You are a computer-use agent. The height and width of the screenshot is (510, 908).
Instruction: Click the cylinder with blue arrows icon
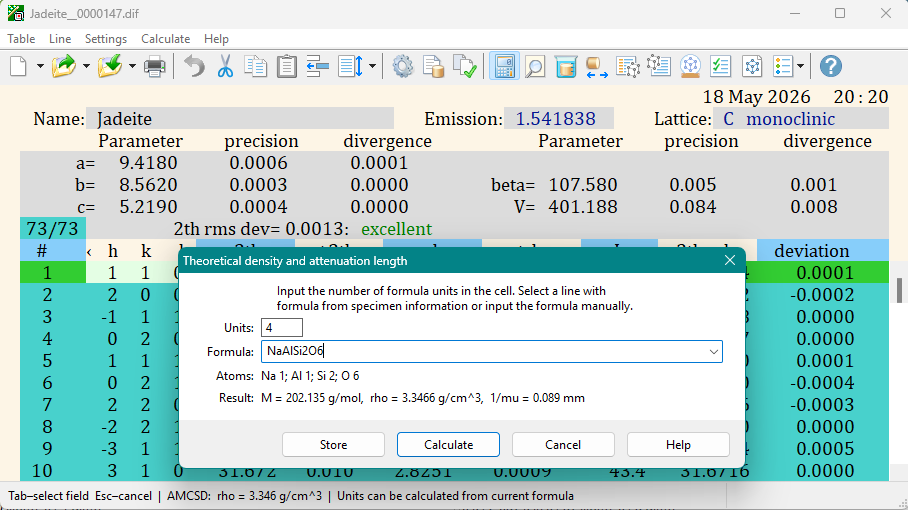[x=596, y=67]
